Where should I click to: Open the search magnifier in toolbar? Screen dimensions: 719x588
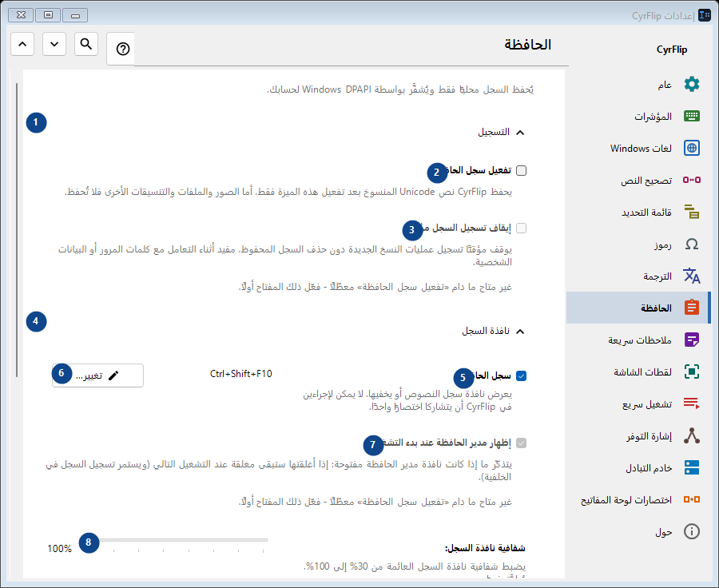coord(86,44)
